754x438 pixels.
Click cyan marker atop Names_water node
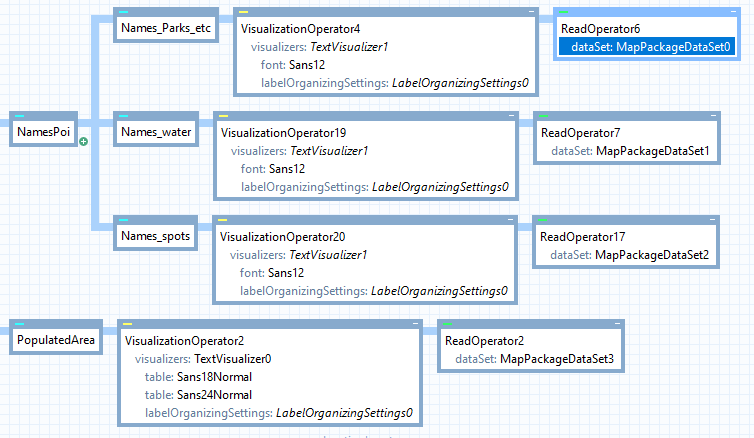point(124,116)
